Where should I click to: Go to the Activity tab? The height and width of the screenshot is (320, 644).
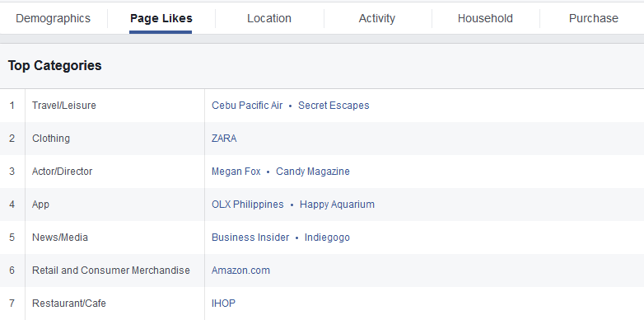pyautogui.click(x=376, y=18)
